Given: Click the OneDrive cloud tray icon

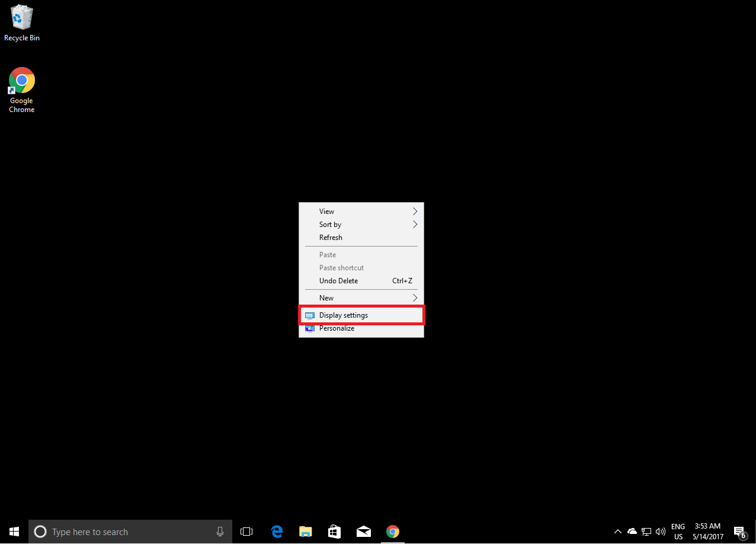Looking at the screenshot, I should click(632, 532).
